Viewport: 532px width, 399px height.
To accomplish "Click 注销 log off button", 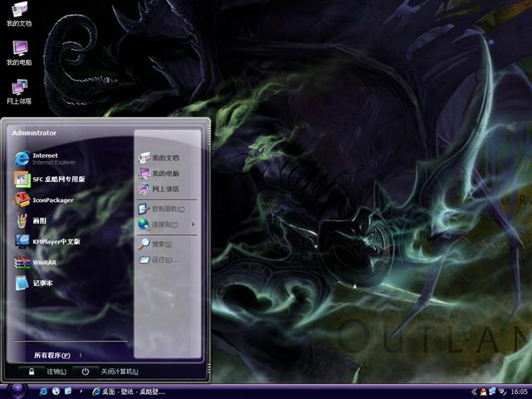I will tap(43, 372).
